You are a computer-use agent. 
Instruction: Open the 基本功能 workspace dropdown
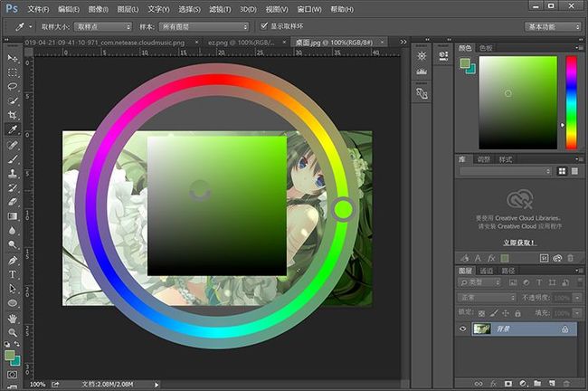(553, 26)
